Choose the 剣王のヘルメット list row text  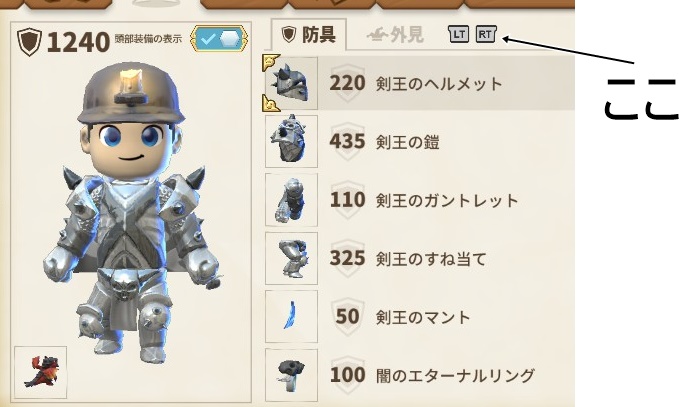tap(439, 83)
